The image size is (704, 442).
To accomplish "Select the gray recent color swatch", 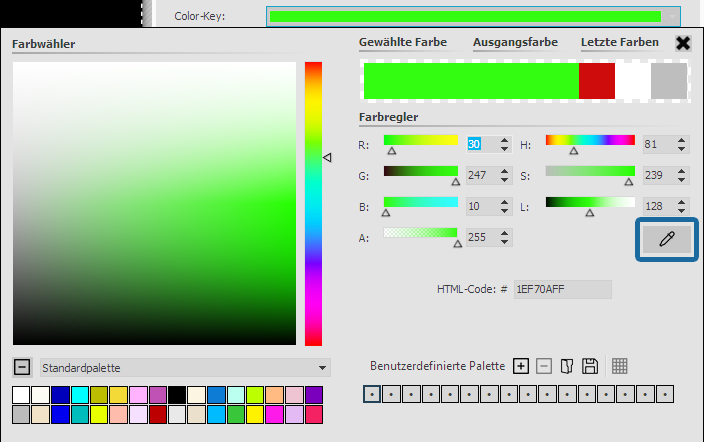I will click(x=669, y=81).
